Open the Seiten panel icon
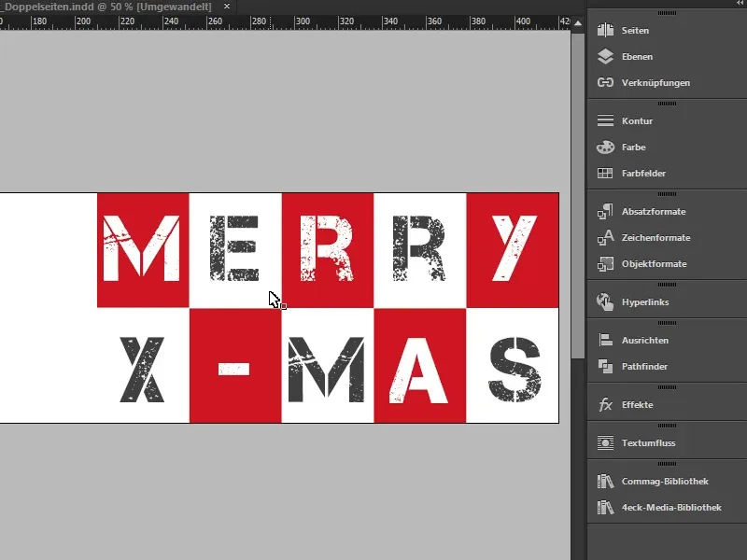The width and height of the screenshot is (747, 560). [x=605, y=30]
